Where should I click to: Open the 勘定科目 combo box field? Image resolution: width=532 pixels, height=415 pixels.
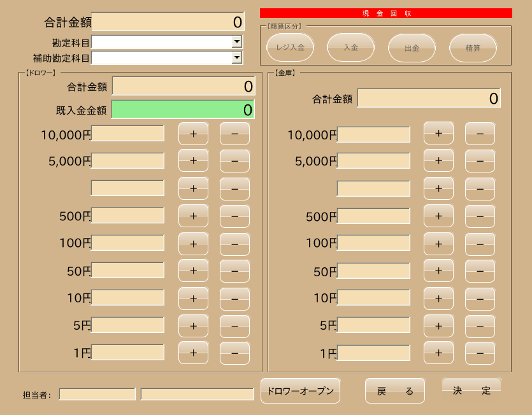[167, 42]
